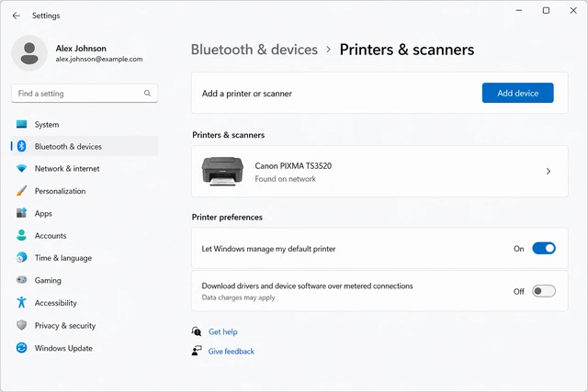Open Privacy & security settings
Image resolution: width=588 pixels, height=392 pixels.
pyautogui.click(x=85, y=325)
